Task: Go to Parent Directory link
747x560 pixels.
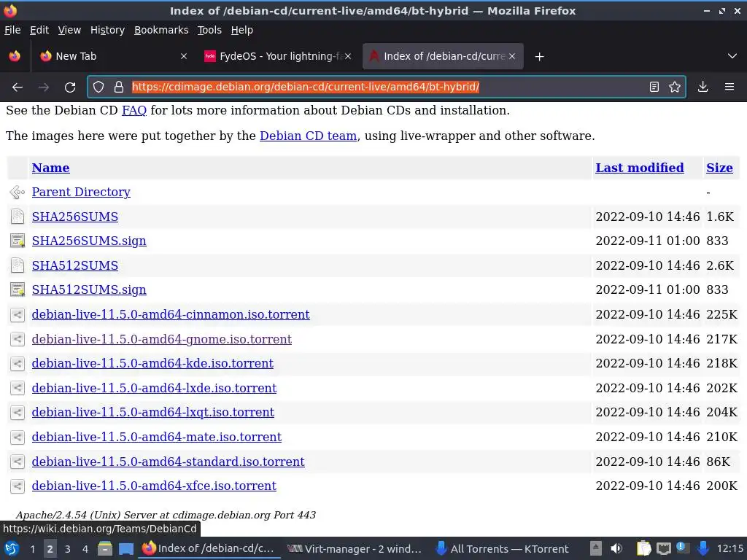Action: tap(81, 192)
